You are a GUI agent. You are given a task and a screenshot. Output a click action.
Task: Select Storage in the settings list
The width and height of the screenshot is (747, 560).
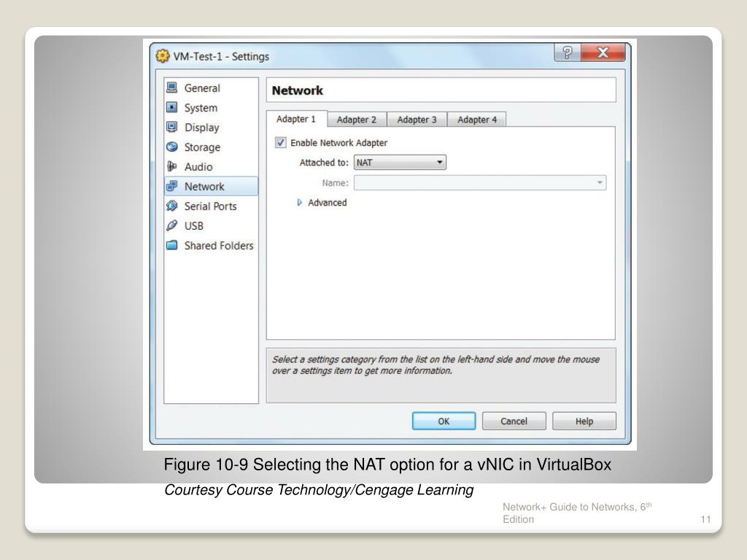[211, 147]
